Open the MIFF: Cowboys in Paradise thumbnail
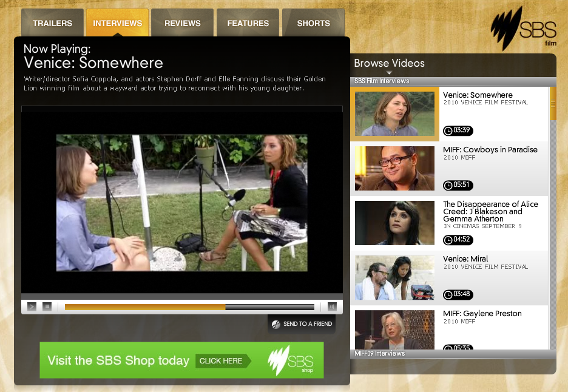Screen dimensions: 568x392 tap(394, 169)
